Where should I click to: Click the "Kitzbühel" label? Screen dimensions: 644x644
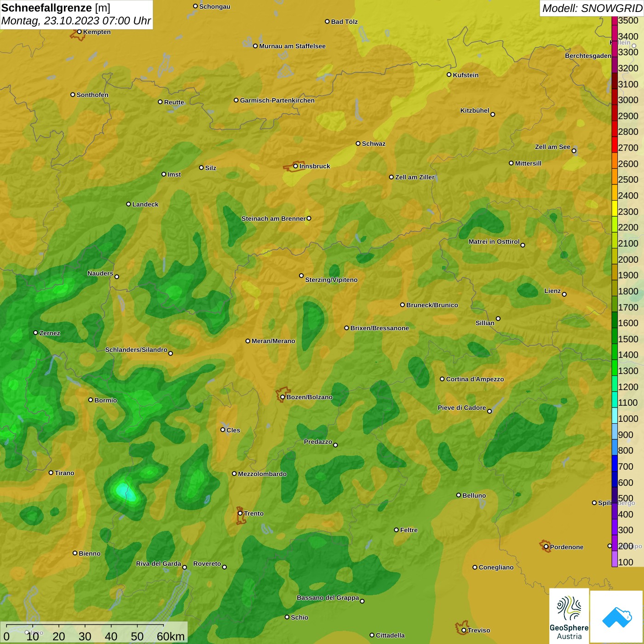click(x=475, y=110)
